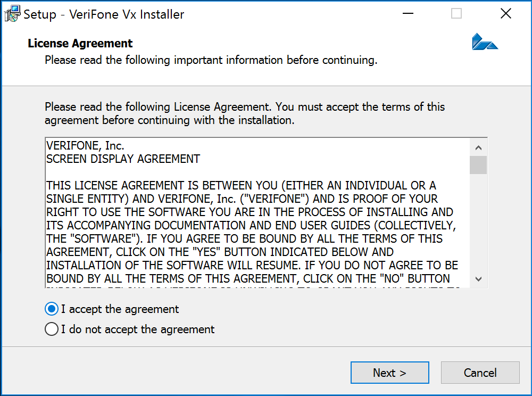
Task: Click the X icon to close the installer
Action: tap(505, 13)
